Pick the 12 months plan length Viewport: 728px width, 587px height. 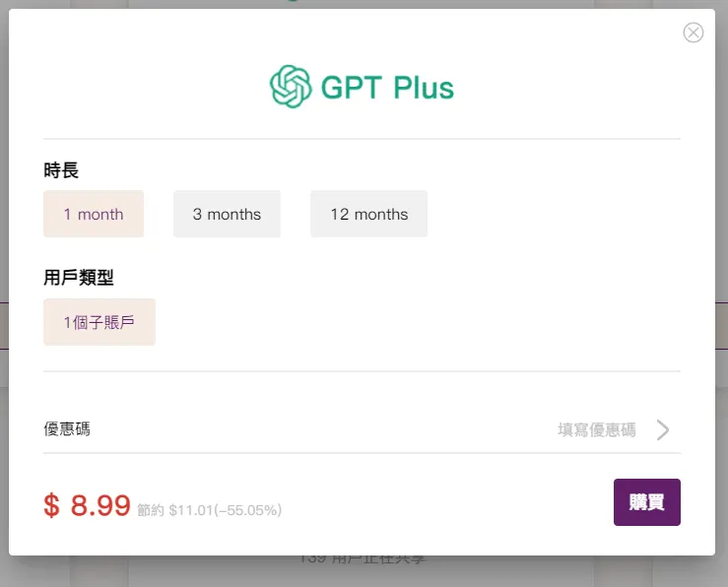pyautogui.click(x=368, y=214)
